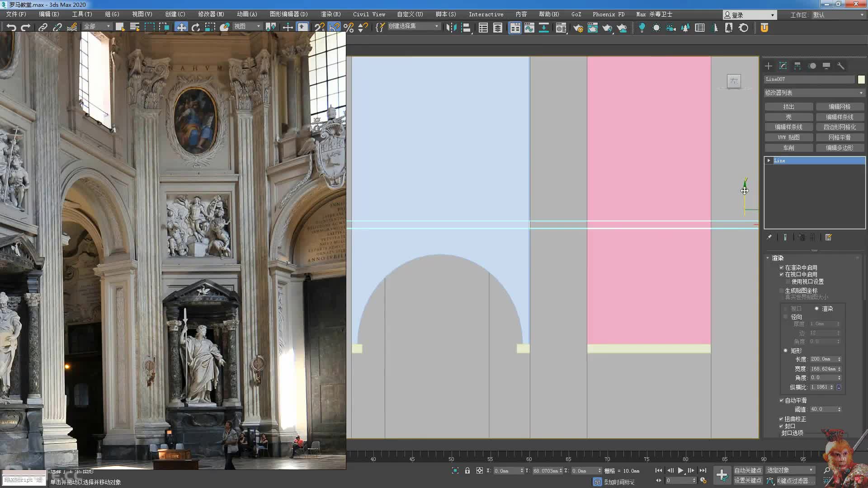Toggle 封口 checkbox
Image resolution: width=868 pixels, height=488 pixels.
[x=781, y=426]
